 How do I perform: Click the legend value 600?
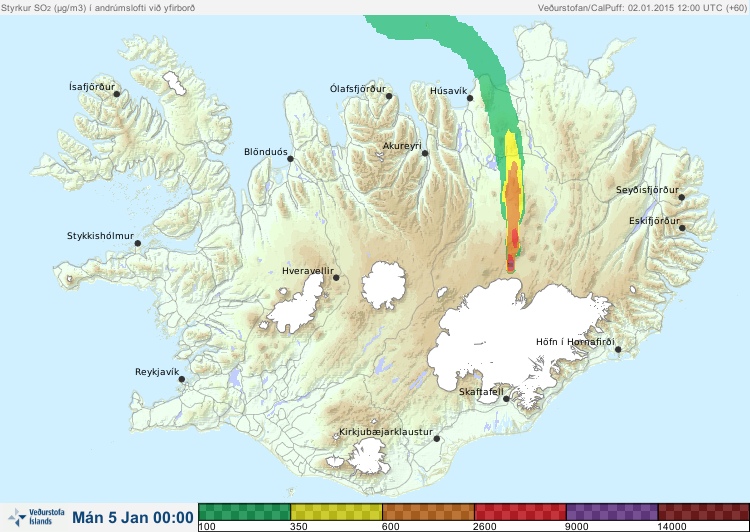391,527
